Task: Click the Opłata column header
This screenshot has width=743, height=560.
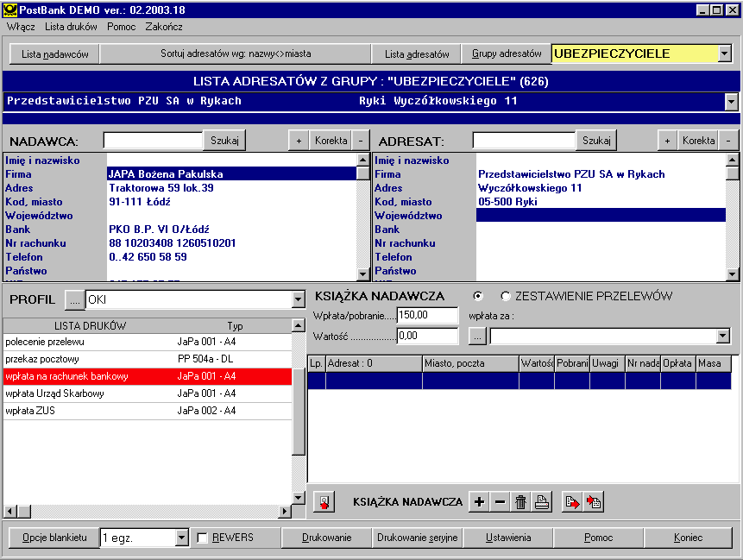Action: [x=678, y=363]
